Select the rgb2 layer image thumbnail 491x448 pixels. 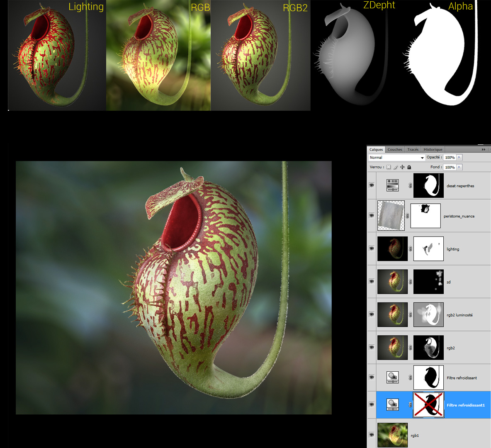[393, 348]
